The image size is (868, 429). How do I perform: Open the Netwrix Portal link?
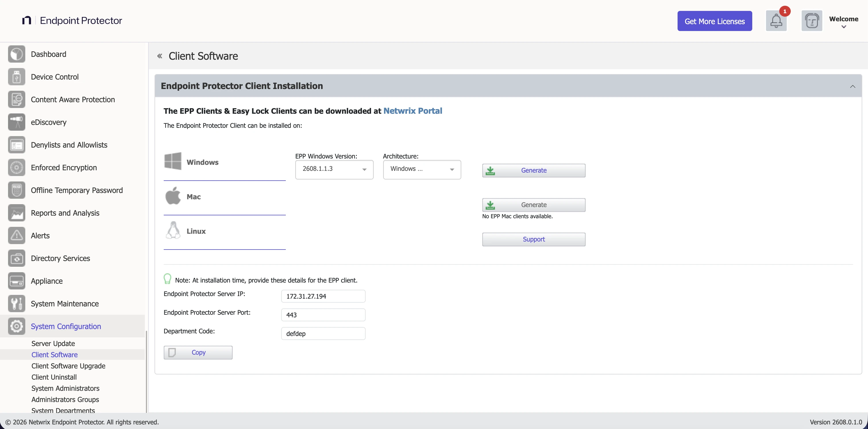[x=412, y=111]
